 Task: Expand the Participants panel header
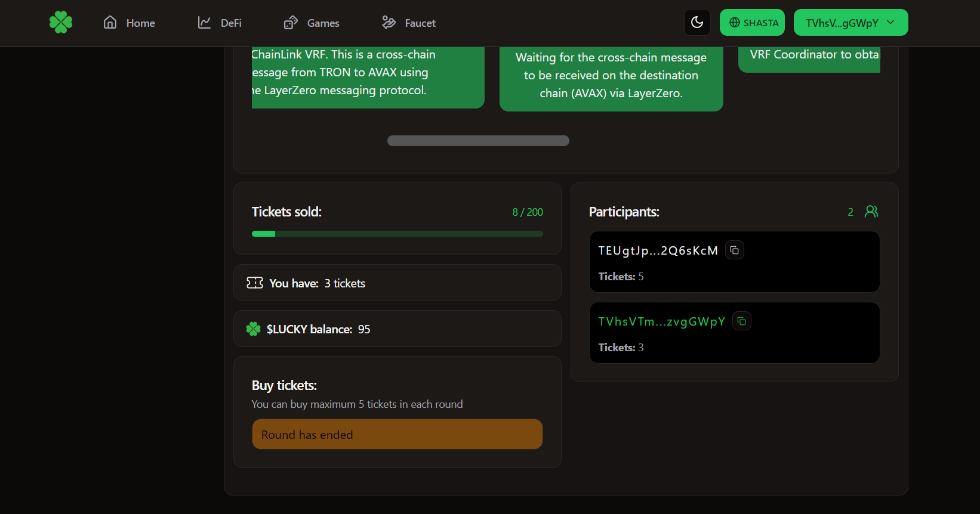624,212
